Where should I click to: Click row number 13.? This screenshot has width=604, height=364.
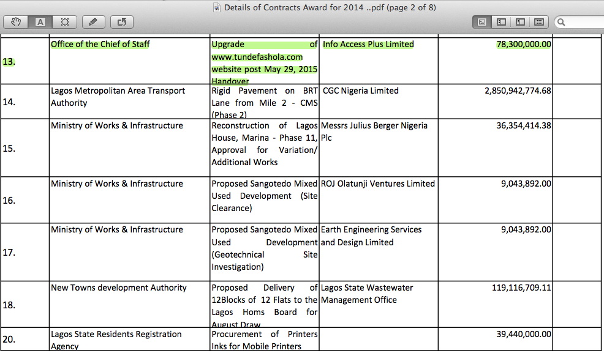coord(9,62)
